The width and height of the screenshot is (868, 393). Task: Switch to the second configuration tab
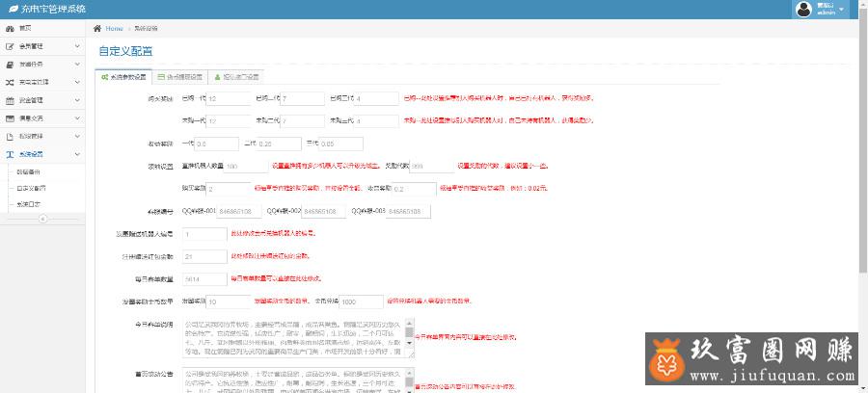pyautogui.click(x=180, y=76)
